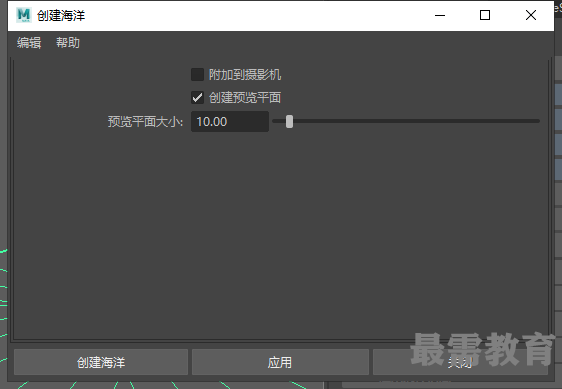
Task: Minimize the 创建海洋 window
Action: (x=440, y=15)
